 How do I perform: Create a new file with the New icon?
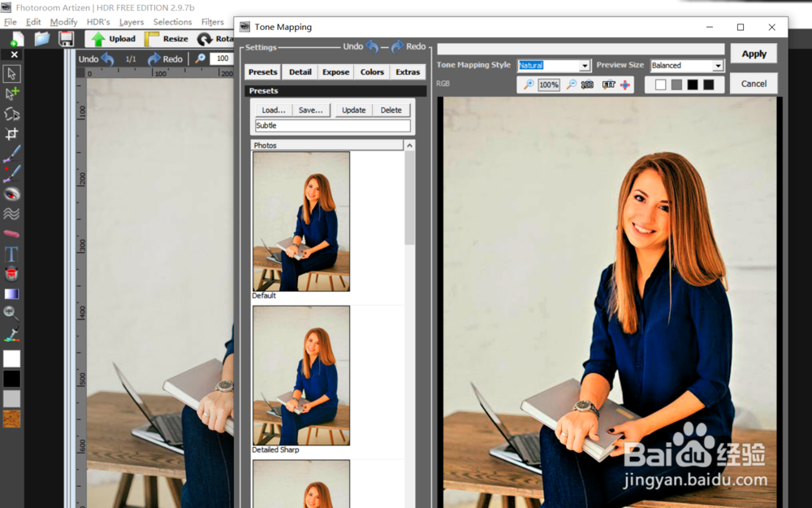(16, 39)
